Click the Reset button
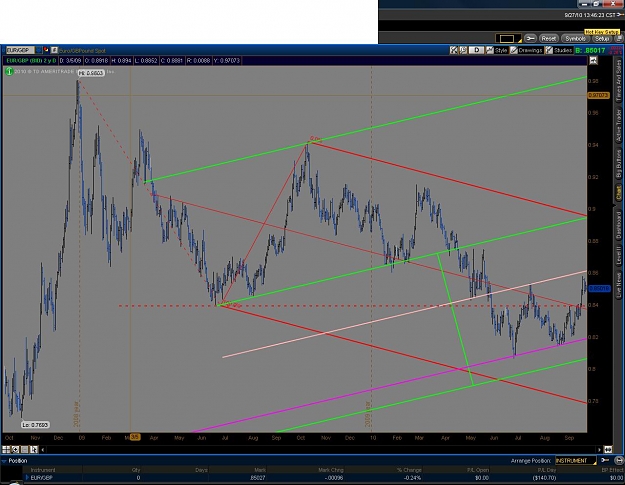This screenshot has height=485, width=625. coord(548,39)
